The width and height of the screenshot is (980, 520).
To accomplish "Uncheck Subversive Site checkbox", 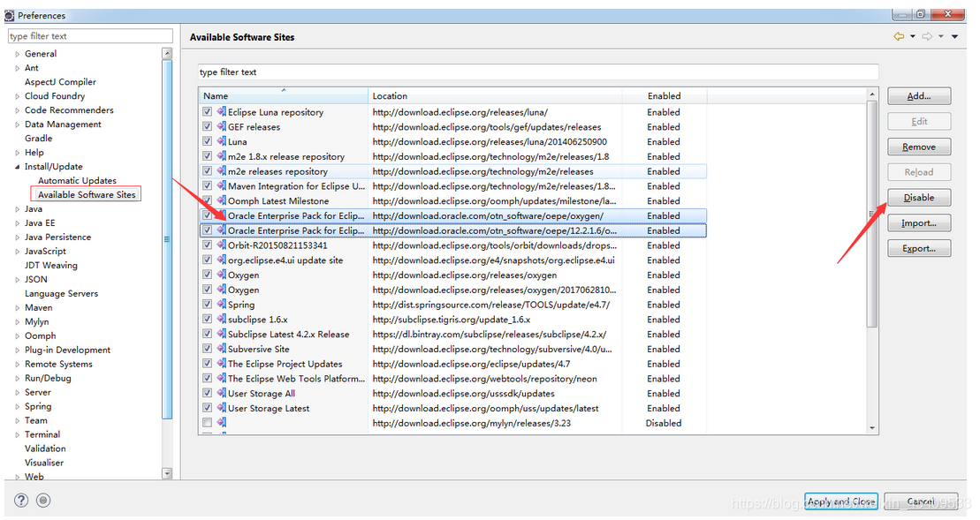I will pos(207,349).
